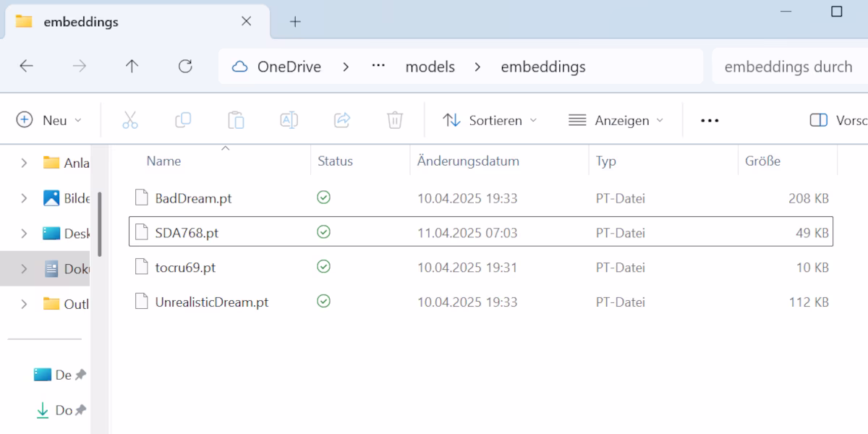Open the Sortieren dropdown
Image resolution: width=868 pixels, height=434 pixels.
(490, 120)
